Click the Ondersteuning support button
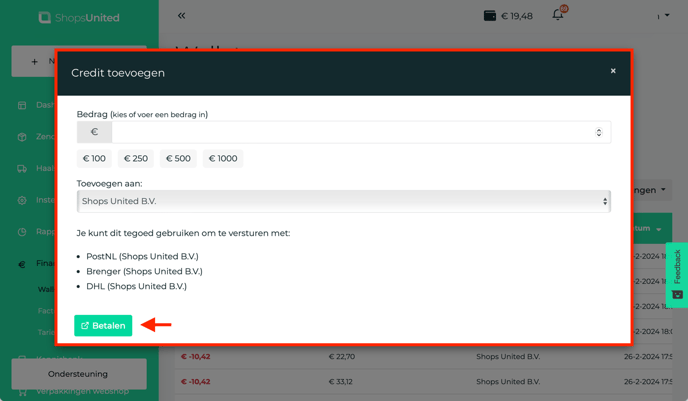 79,374
